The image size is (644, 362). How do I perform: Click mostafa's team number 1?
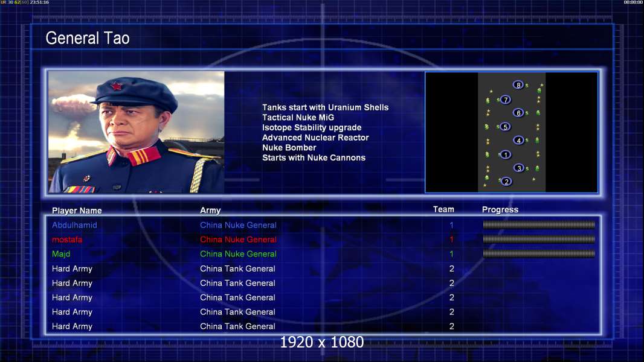(451, 240)
